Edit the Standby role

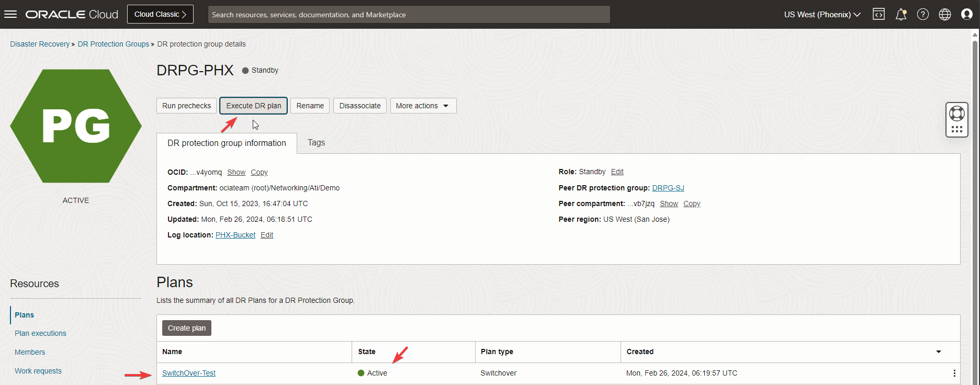(x=617, y=172)
